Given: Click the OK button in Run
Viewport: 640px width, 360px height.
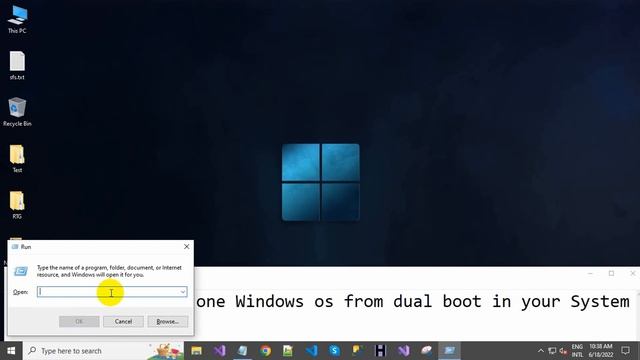Looking at the screenshot, I should pyautogui.click(x=79, y=322).
